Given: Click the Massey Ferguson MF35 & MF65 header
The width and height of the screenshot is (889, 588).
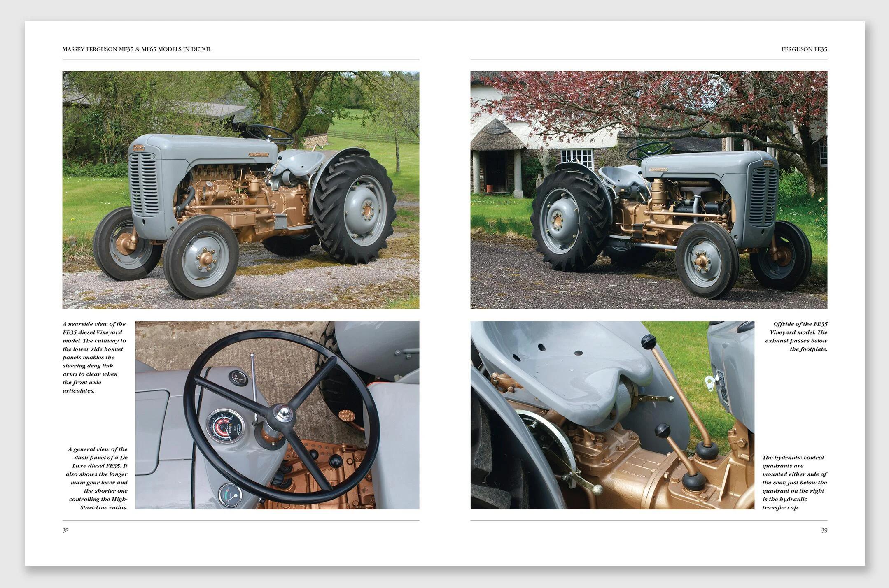Looking at the screenshot, I should 137,49.
